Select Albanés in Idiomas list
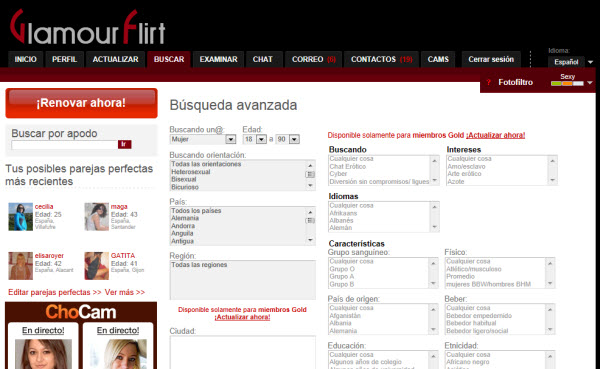This screenshot has width=600, height=369. (x=341, y=220)
